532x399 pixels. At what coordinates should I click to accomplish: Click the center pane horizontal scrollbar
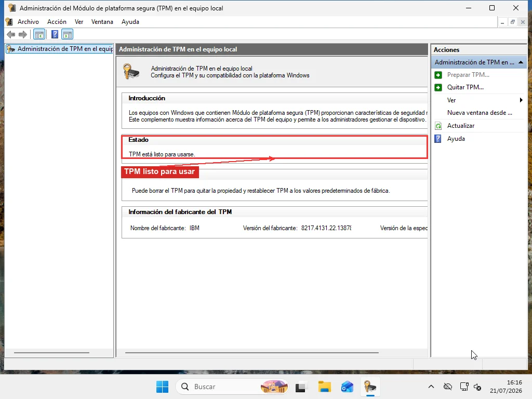coord(252,353)
